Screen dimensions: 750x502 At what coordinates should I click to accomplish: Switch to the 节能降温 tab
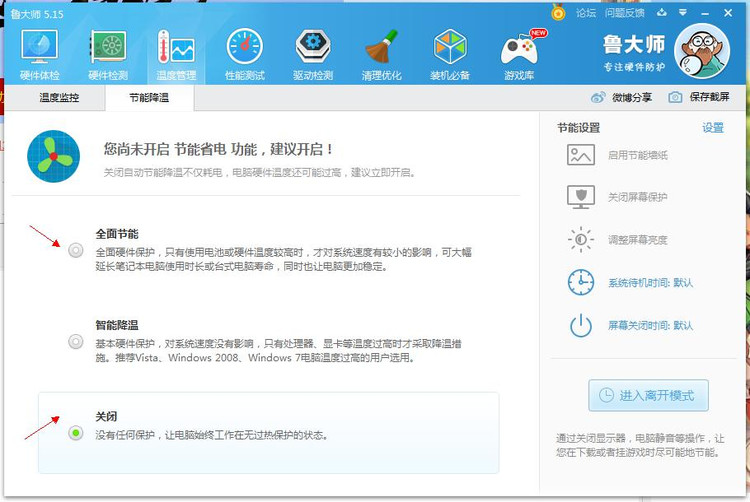click(149, 98)
